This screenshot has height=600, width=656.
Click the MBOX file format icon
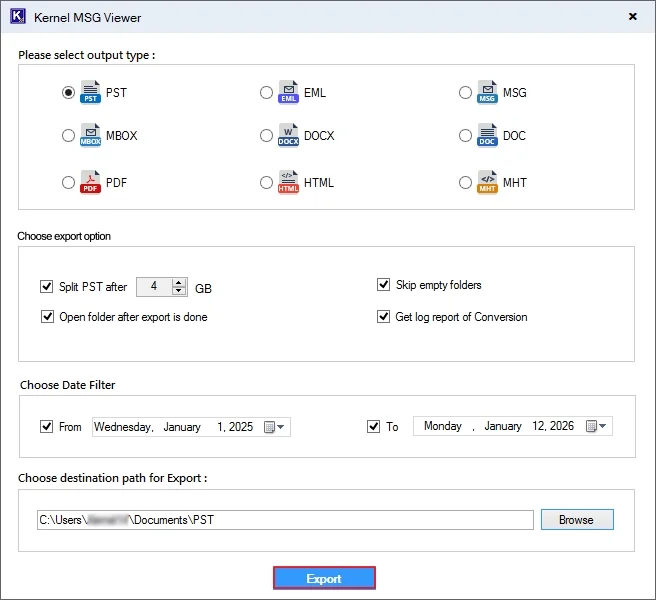pyautogui.click(x=90, y=135)
